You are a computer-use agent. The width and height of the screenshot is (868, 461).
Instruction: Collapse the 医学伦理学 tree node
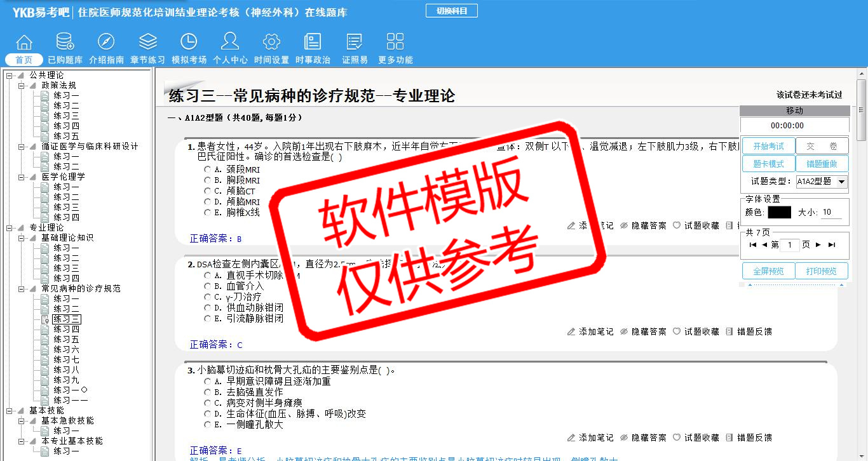click(x=22, y=177)
